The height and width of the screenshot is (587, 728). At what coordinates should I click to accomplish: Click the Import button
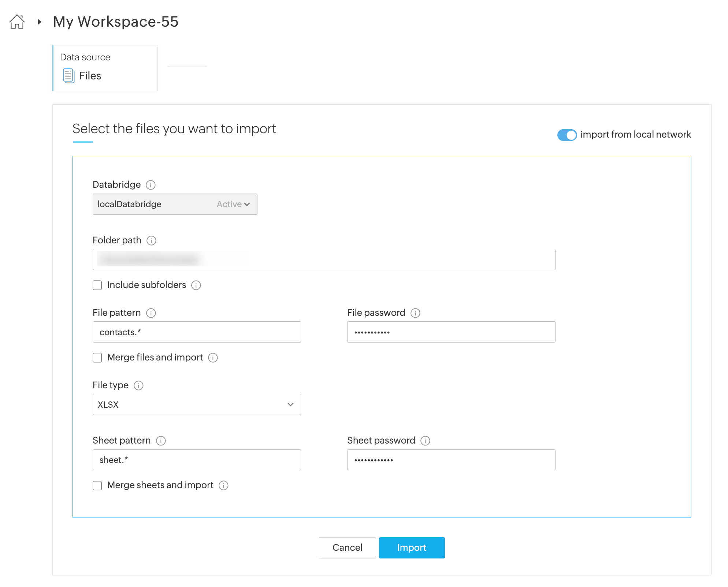click(412, 547)
